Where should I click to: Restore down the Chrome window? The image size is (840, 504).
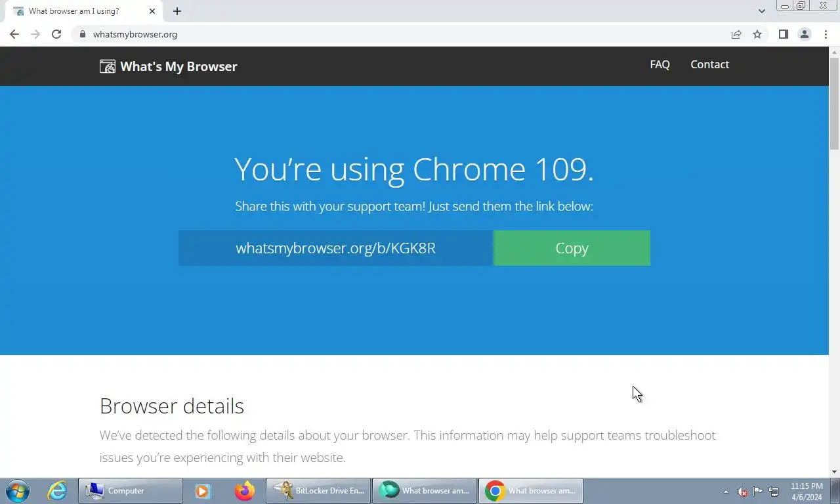(801, 6)
